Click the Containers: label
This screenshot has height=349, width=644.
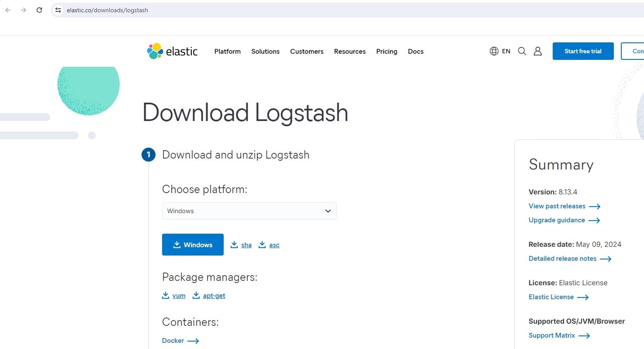point(190,322)
